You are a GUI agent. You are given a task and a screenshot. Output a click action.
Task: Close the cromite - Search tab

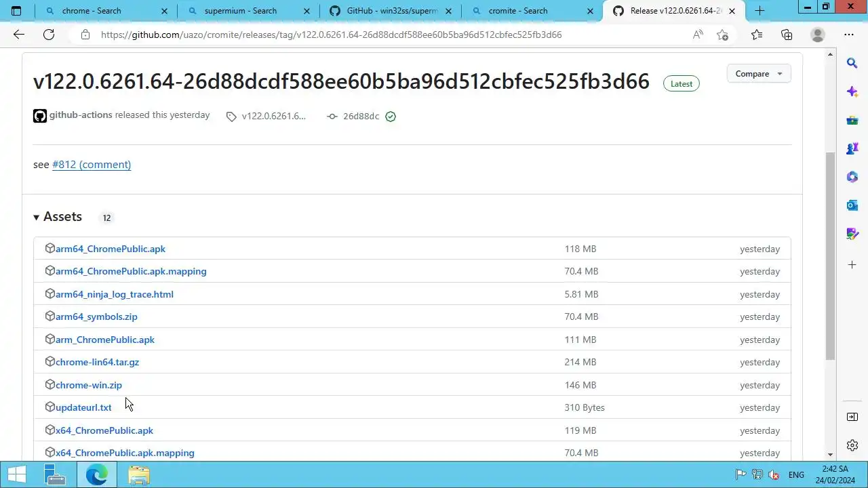click(590, 11)
